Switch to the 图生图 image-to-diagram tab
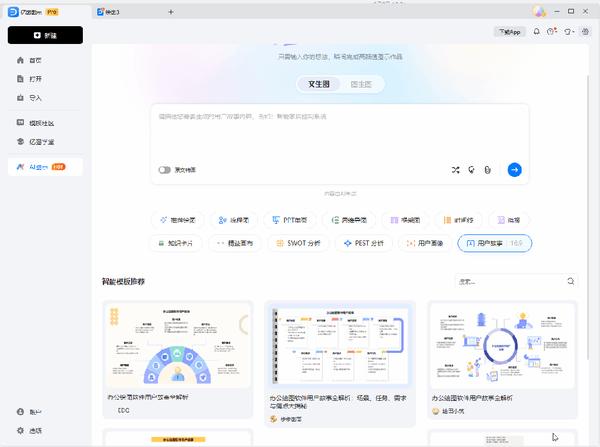This screenshot has width=600, height=447. point(361,84)
